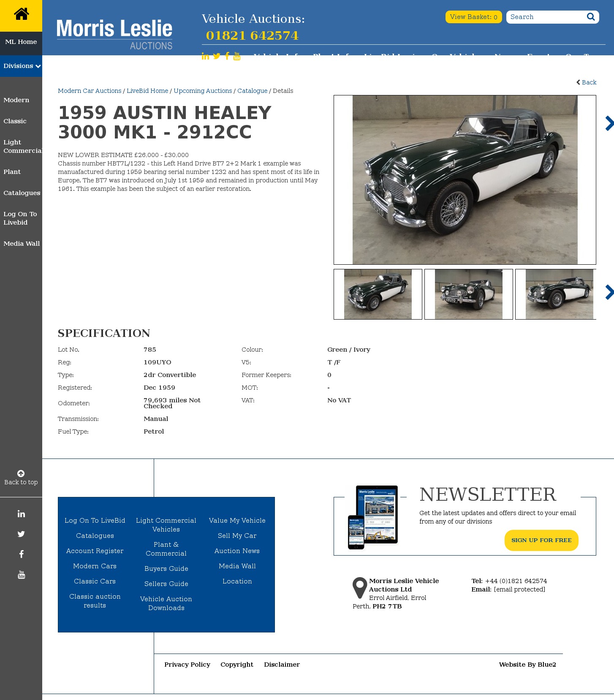Click the View Basket button

[474, 17]
